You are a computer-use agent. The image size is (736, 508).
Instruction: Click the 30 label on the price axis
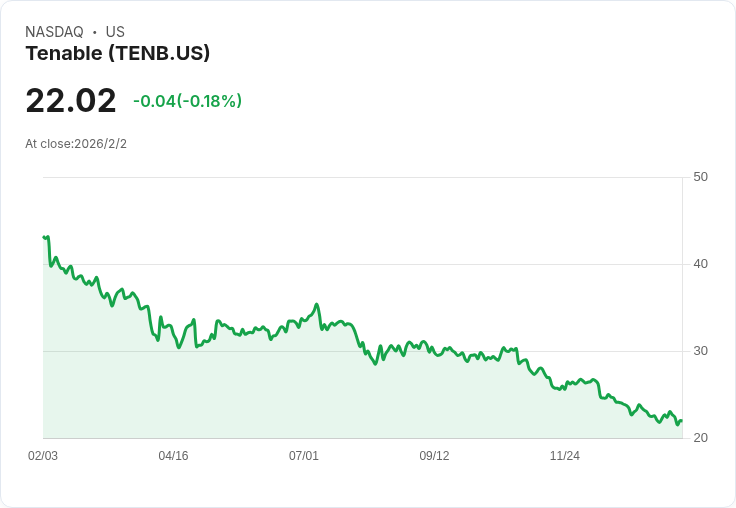(x=700, y=351)
